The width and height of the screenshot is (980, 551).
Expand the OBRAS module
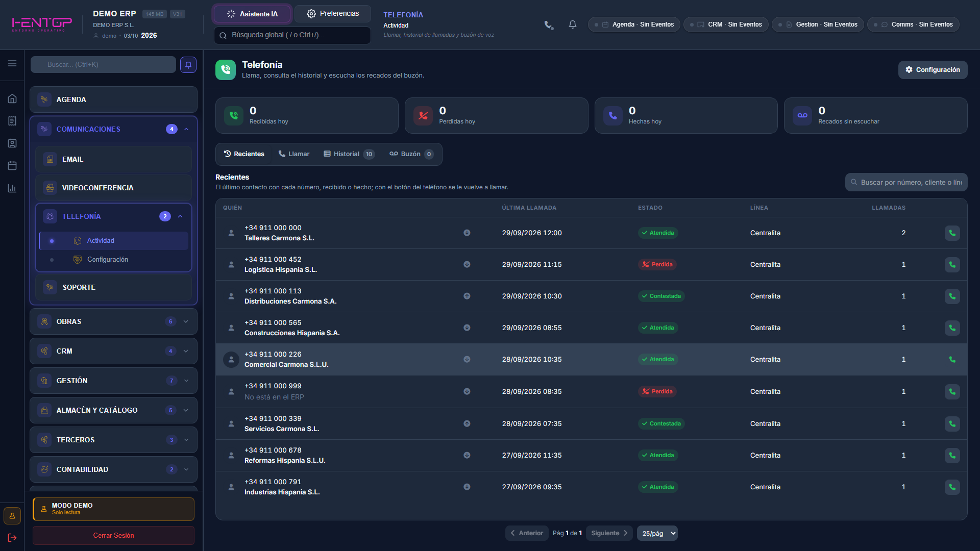[x=113, y=322]
